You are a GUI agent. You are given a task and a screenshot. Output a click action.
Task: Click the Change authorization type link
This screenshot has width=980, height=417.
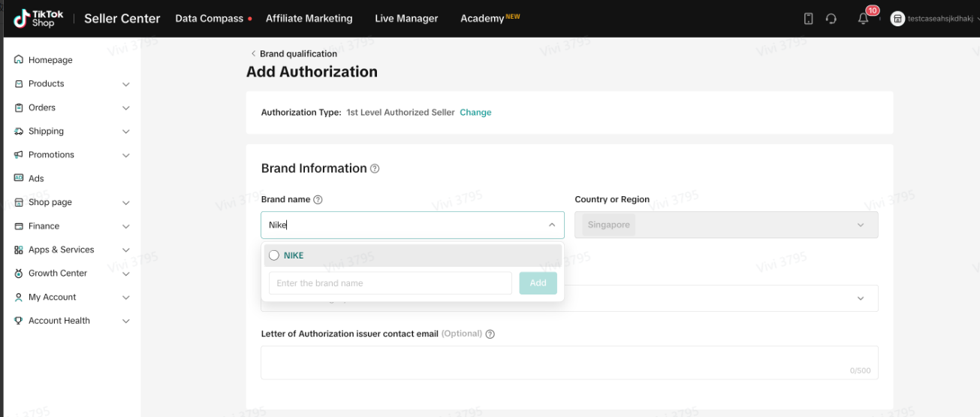(475, 113)
